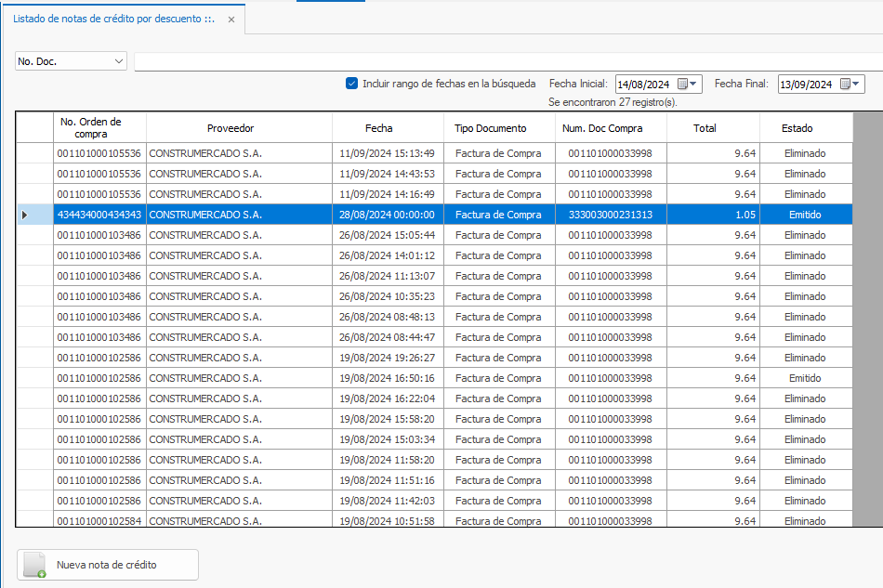
Task: Sort by the Fecha column header
Action: [x=378, y=128]
